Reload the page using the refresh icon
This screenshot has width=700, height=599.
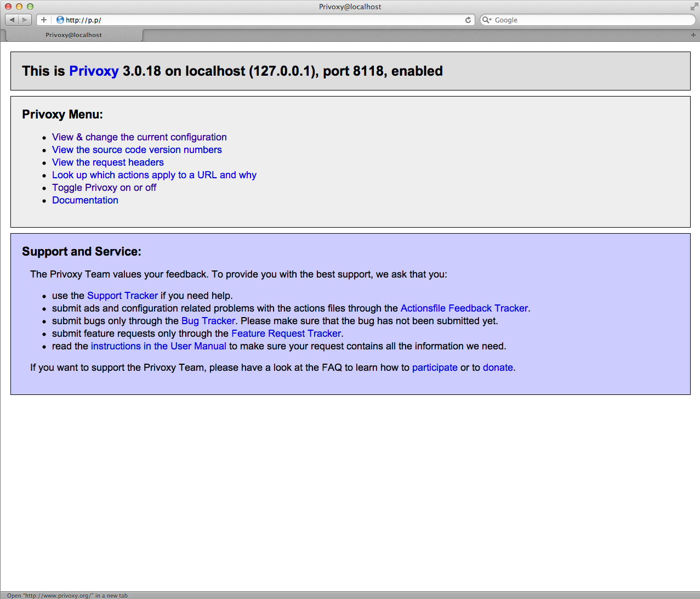pyautogui.click(x=468, y=20)
